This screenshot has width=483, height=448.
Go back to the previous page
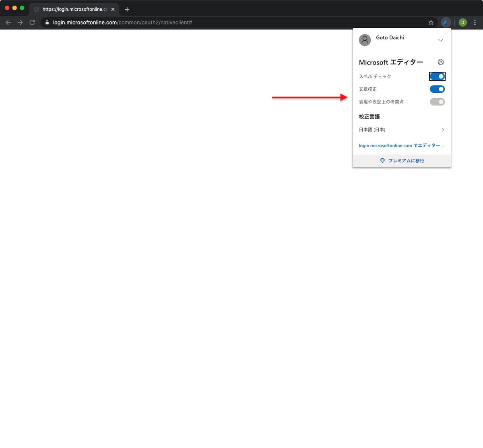[8, 23]
